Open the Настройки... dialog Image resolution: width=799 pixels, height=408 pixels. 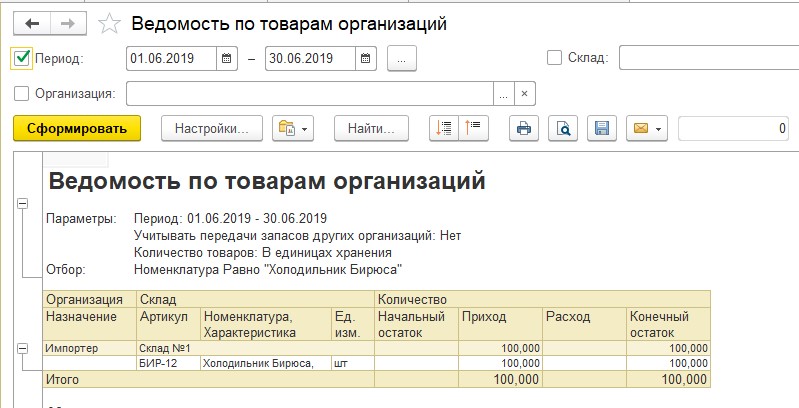click(x=212, y=128)
